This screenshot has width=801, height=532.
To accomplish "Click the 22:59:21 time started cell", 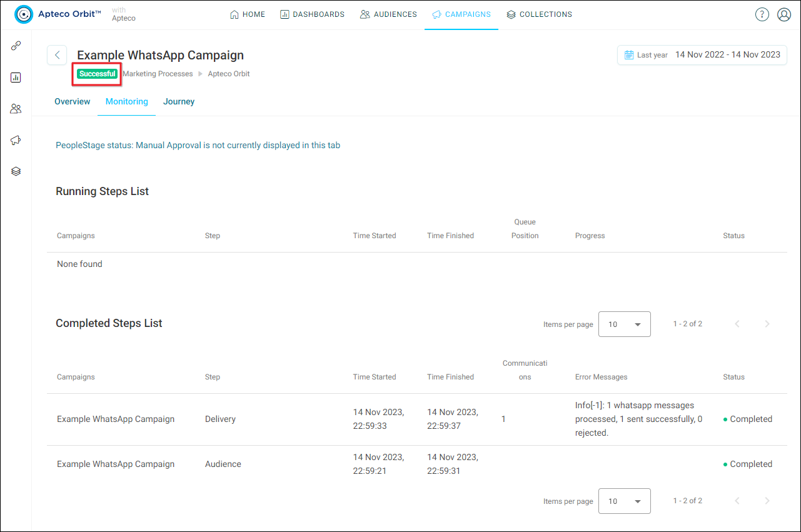I will point(378,464).
